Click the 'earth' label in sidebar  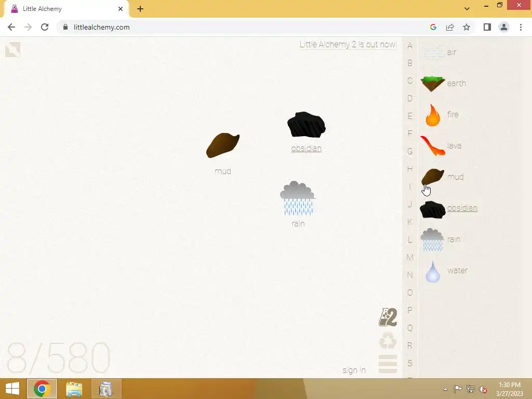point(456,84)
